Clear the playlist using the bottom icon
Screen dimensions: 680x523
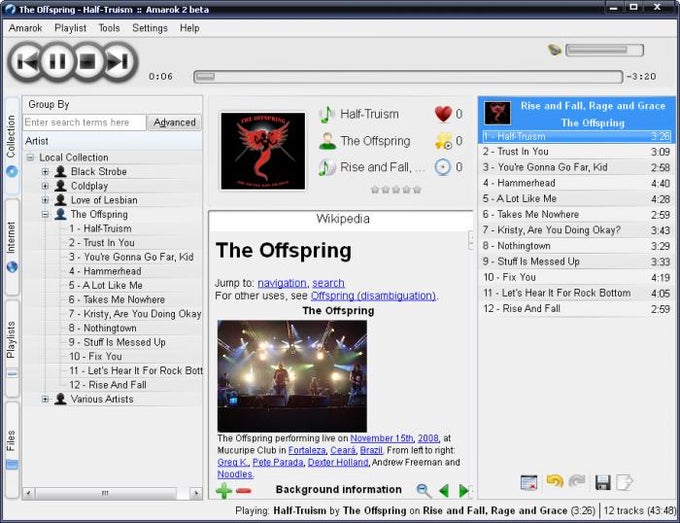[x=529, y=482]
